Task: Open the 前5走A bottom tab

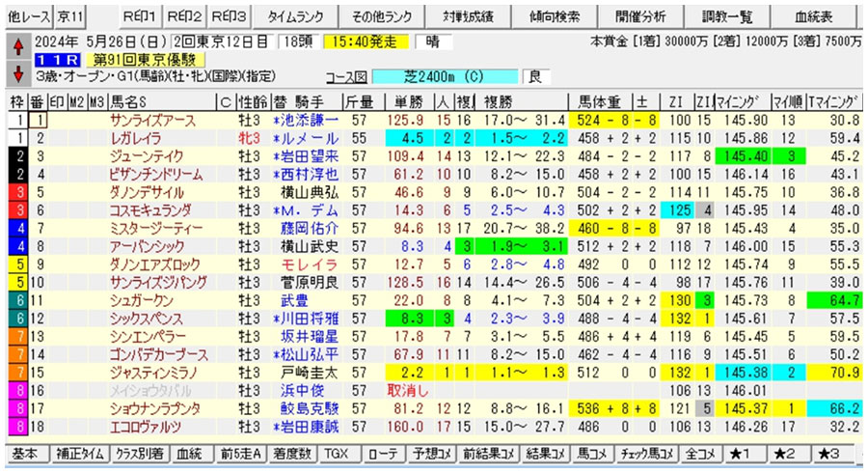Action: (241, 454)
